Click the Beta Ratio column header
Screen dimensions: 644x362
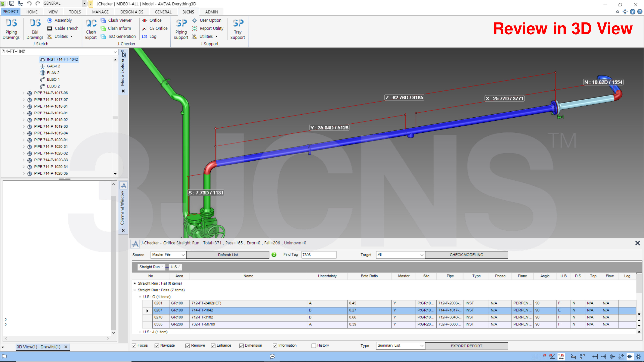369,276
